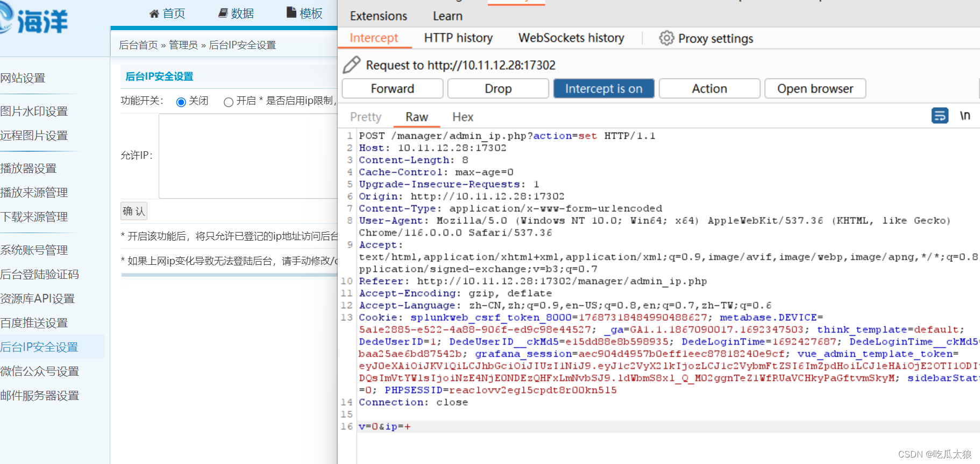The width and height of the screenshot is (980, 464).
Task: Open 网站设置 in the sidebar
Action: pyautogui.click(x=23, y=78)
